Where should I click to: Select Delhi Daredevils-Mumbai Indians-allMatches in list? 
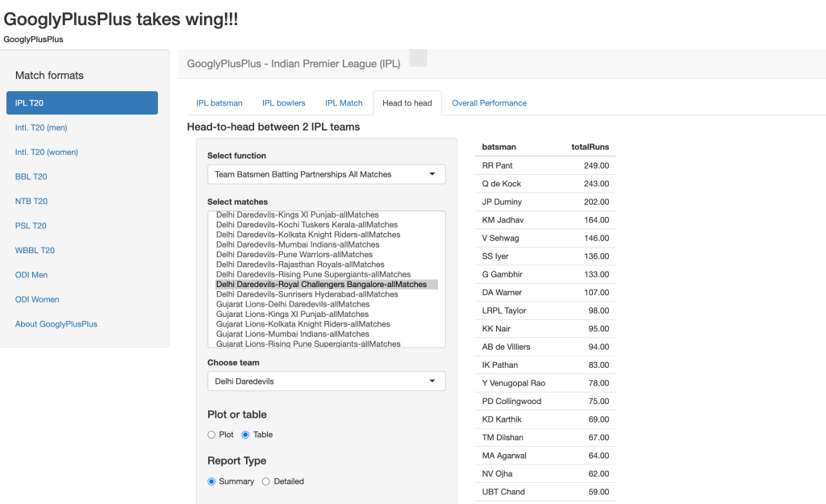(298, 244)
